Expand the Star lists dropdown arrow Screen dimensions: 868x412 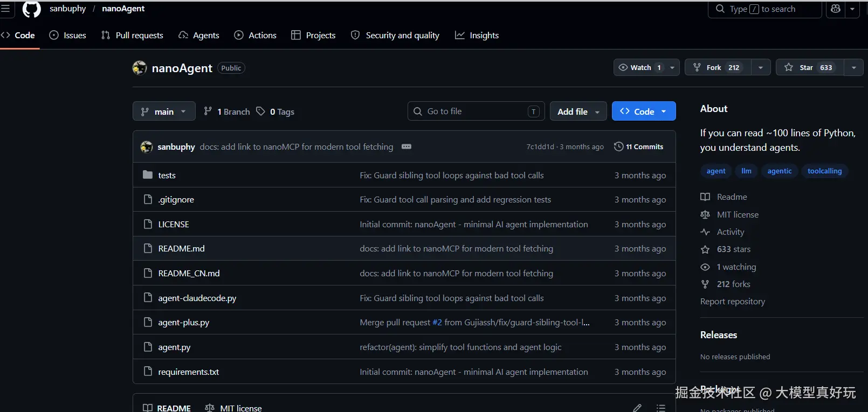(854, 67)
